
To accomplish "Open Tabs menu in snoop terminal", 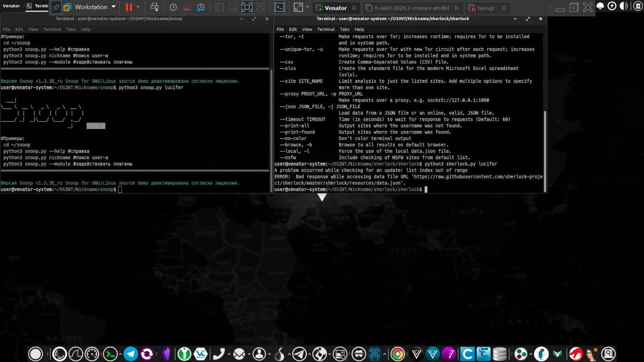I will [71, 29].
